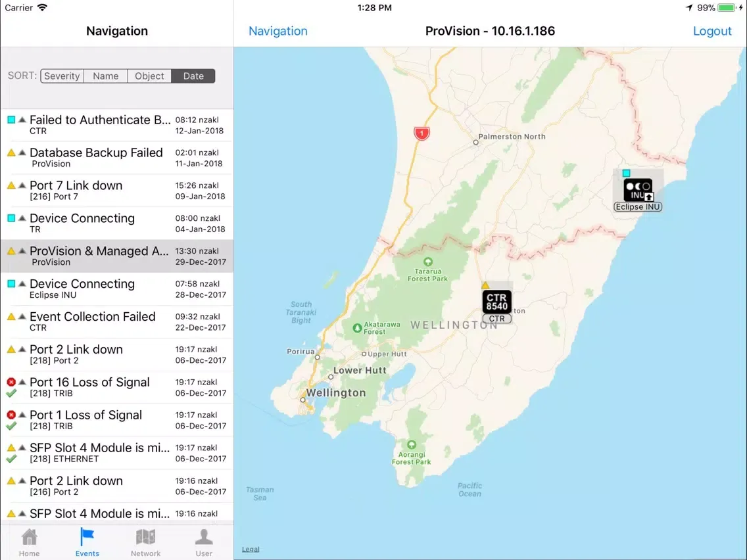Click location arrow icon in status bar
The image size is (747, 560).
click(x=689, y=8)
